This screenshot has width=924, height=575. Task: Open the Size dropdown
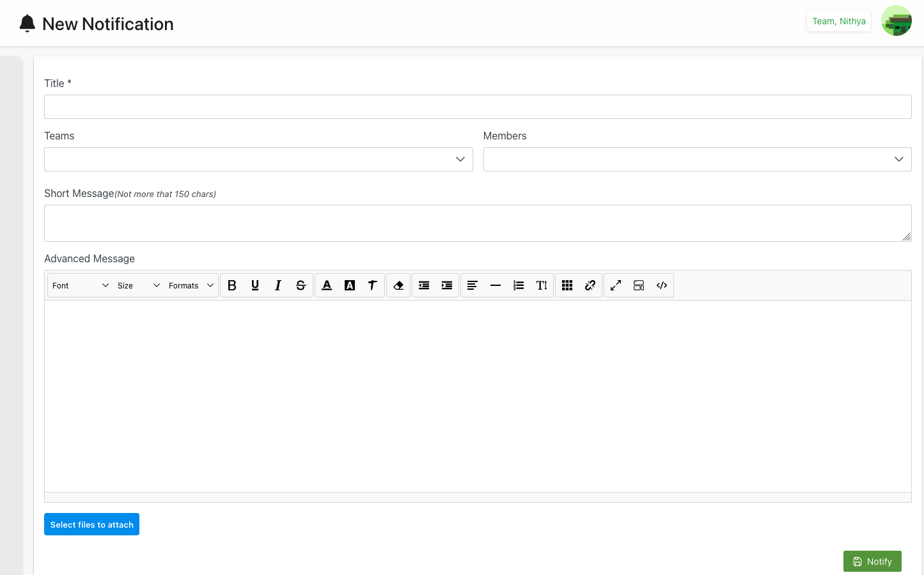[x=138, y=285]
